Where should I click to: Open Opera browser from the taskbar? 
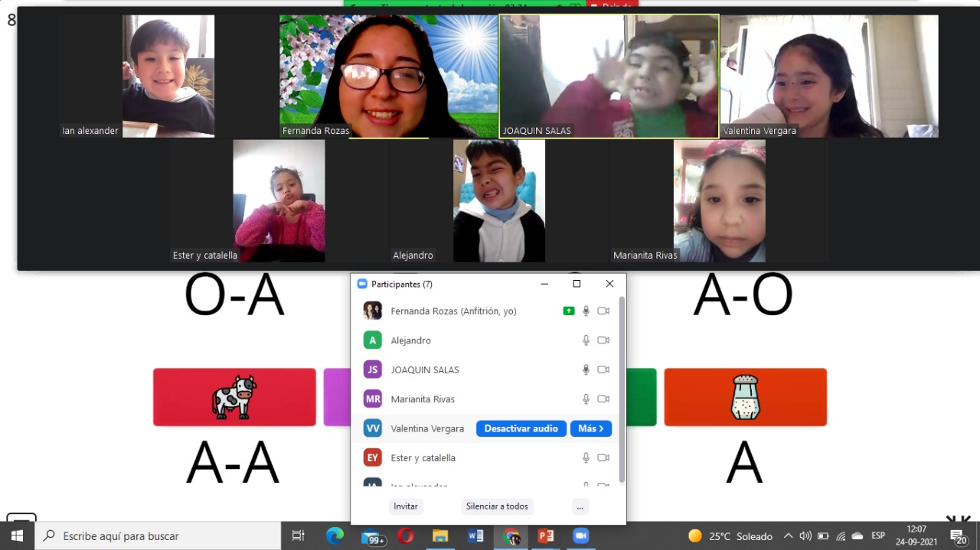click(405, 536)
